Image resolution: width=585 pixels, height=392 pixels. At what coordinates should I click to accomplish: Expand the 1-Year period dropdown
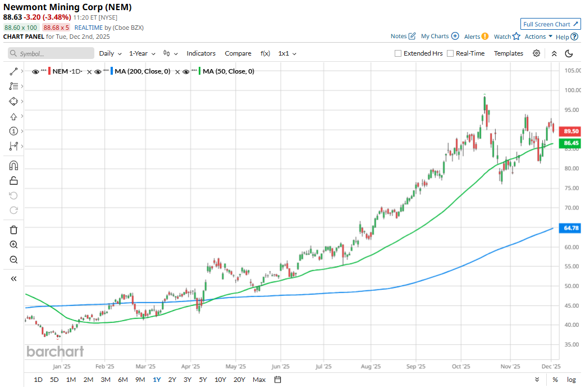point(141,53)
